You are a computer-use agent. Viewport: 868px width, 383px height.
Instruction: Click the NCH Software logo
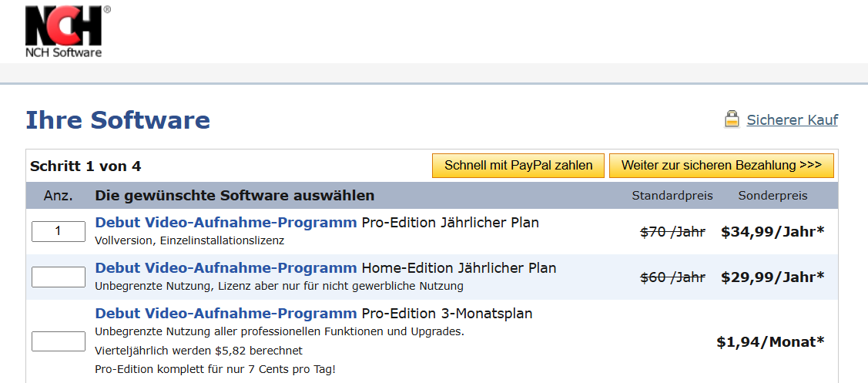click(x=67, y=30)
